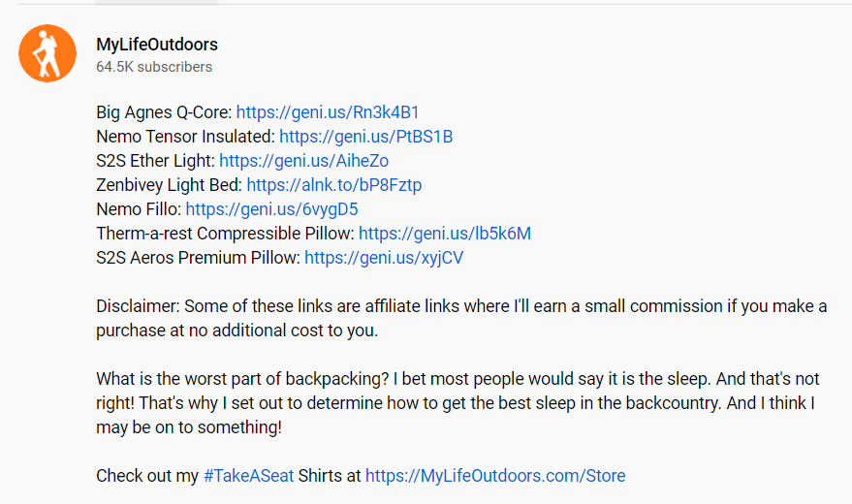This screenshot has width=852, height=504.
Task: Visit the MyLifeOutdoors.com/Store link
Action: click(x=495, y=476)
